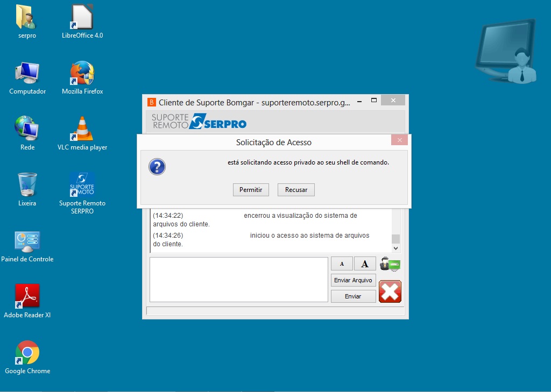Click the 14:34:26 chat log entry
Image resolution: width=551 pixels, height=392 pixels.
(261, 240)
